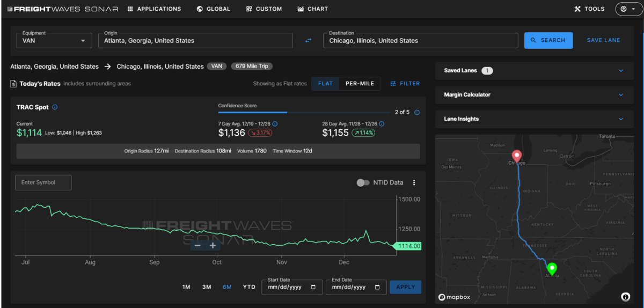Click 2 of 5 confidence text
The image size is (644, 308).
point(402,112)
